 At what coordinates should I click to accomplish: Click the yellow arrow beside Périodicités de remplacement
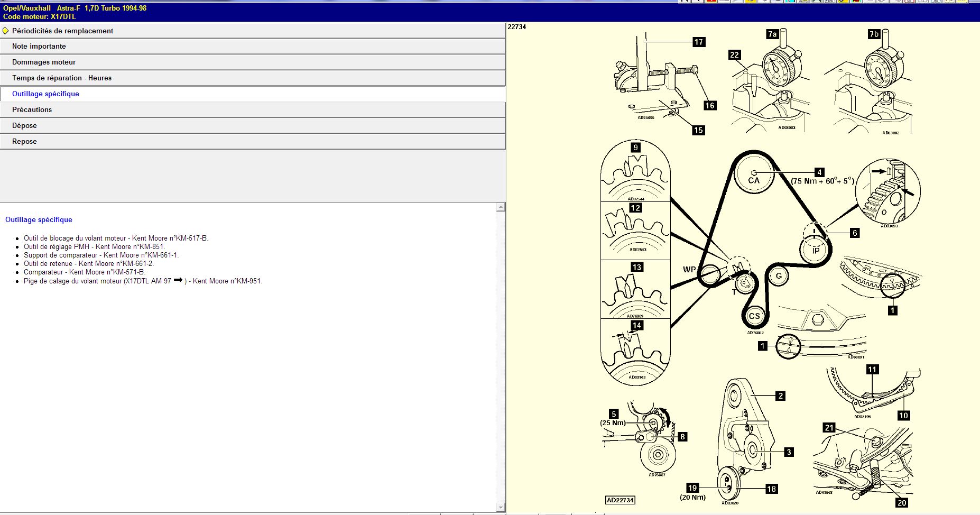pyautogui.click(x=5, y=31)
